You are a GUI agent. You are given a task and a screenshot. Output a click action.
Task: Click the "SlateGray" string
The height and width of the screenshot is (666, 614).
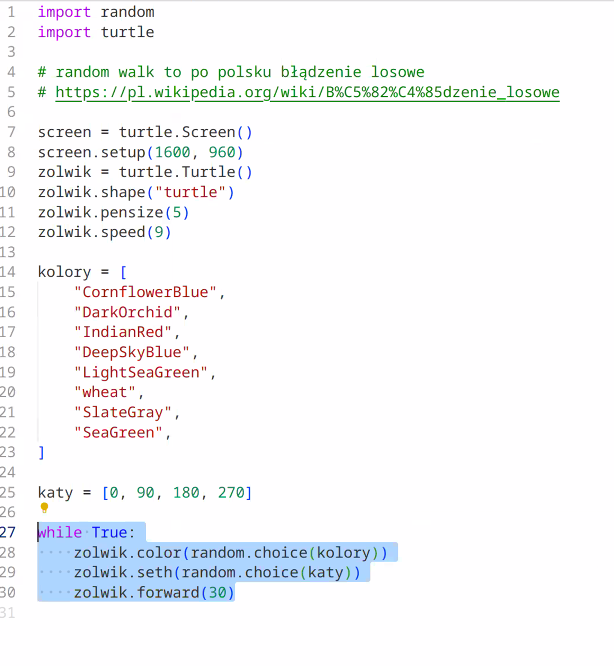coord(123,412)
